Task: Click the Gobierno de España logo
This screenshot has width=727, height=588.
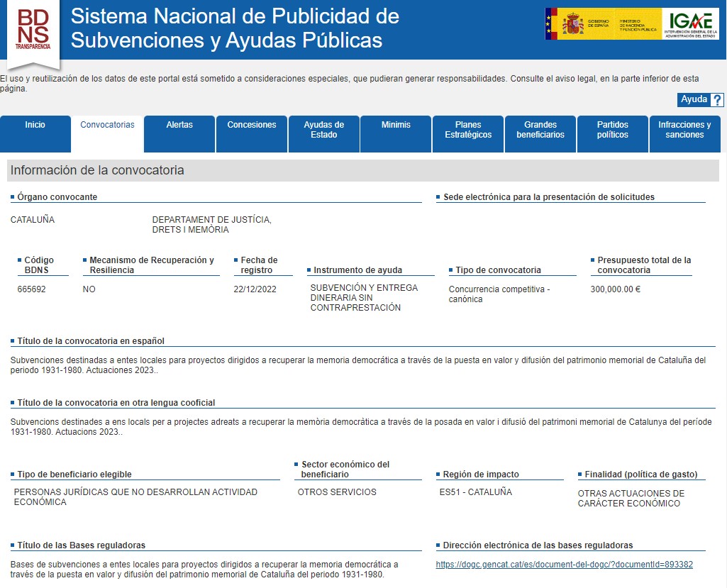Action: 602,25
